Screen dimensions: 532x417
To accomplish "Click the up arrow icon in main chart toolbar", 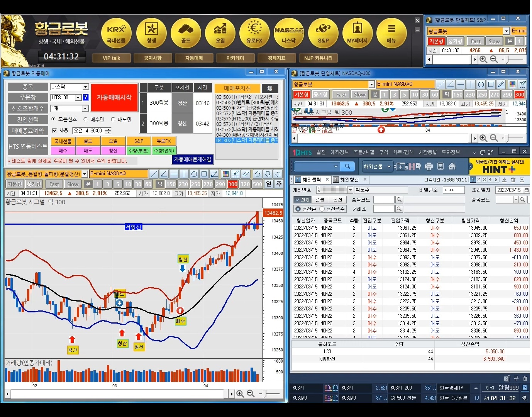I will (258, 174).
